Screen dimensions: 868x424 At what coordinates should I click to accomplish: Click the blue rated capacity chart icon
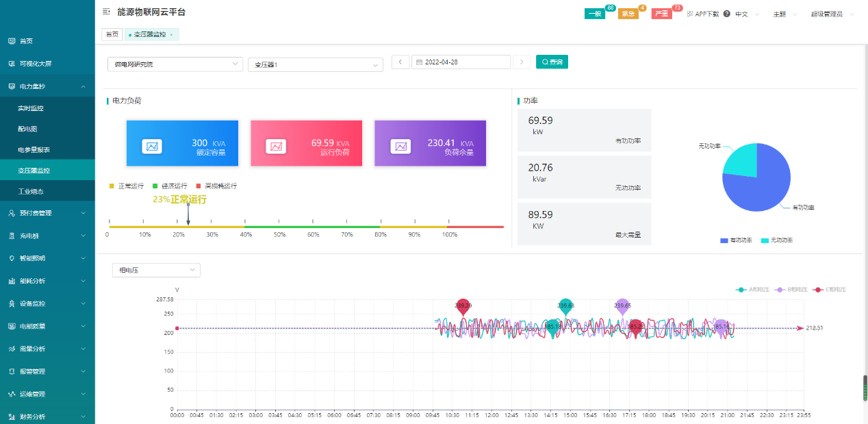click(152, 146)
